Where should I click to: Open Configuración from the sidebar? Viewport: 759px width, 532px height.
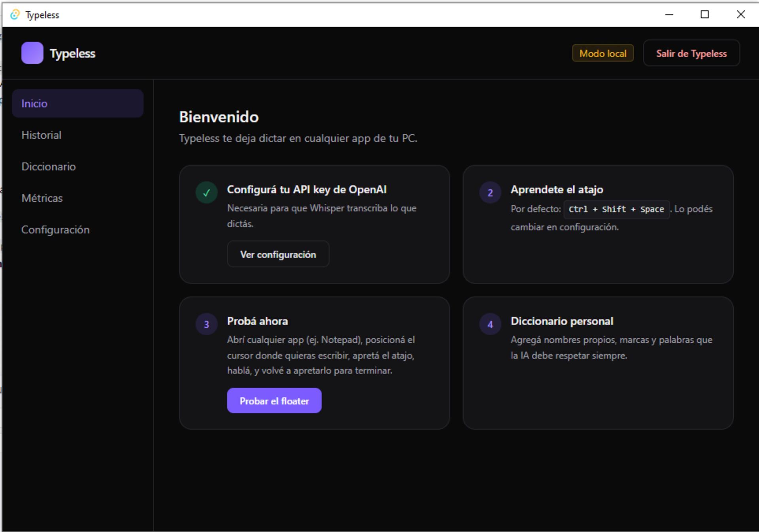tap(77, 230)
